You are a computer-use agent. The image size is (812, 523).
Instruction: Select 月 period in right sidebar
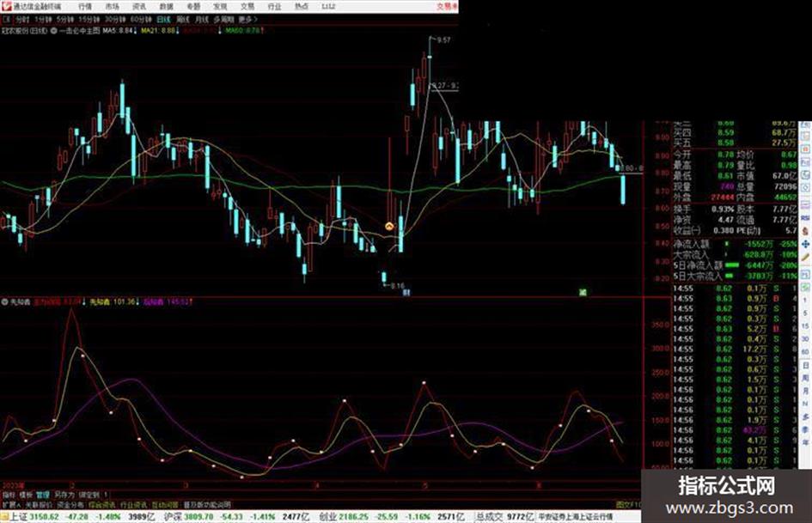[805, 392]
